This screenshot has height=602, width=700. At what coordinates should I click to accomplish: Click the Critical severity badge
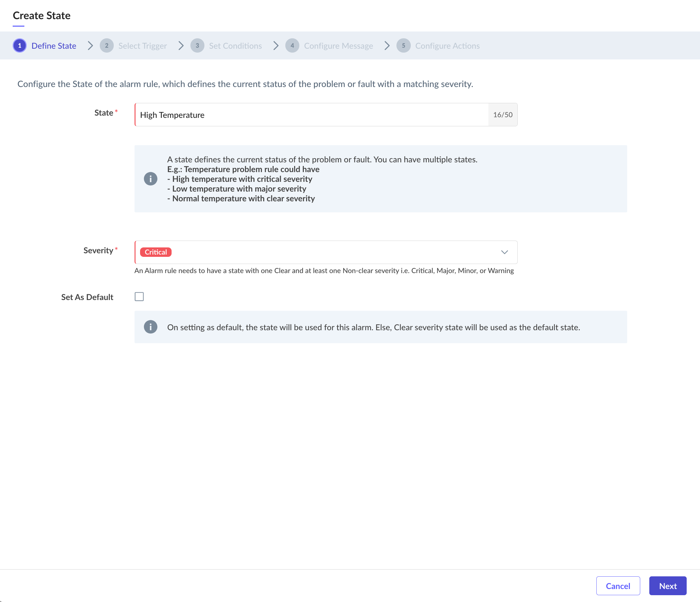[156, 252]
